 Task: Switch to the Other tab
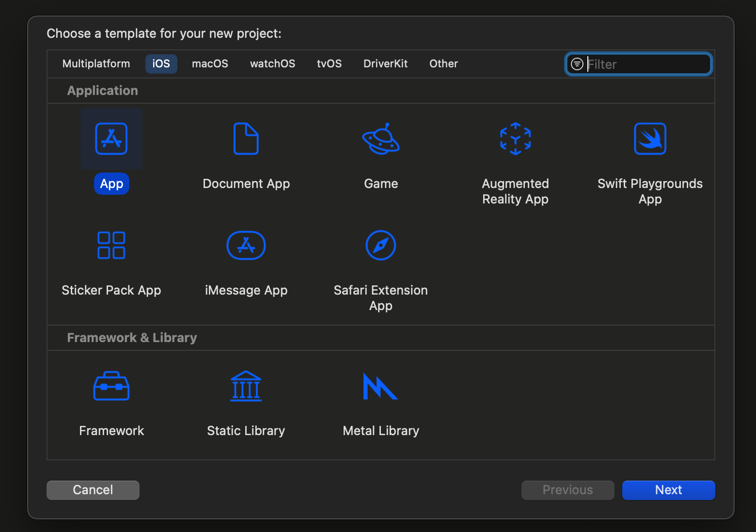click(x=444, y=64)
